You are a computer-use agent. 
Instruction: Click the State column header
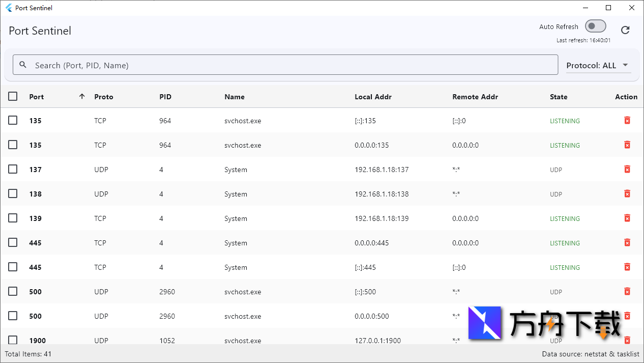point(559,97)
